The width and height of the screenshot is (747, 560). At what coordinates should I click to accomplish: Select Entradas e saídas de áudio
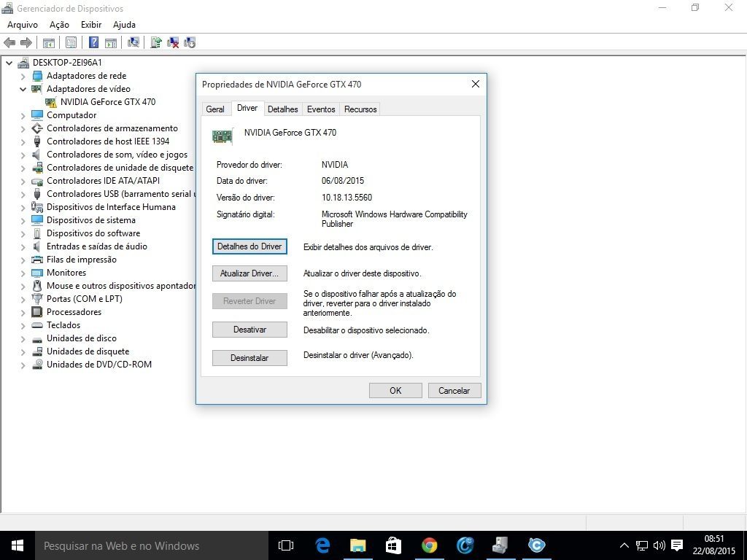pyautogui.click(x=97, y=246)
